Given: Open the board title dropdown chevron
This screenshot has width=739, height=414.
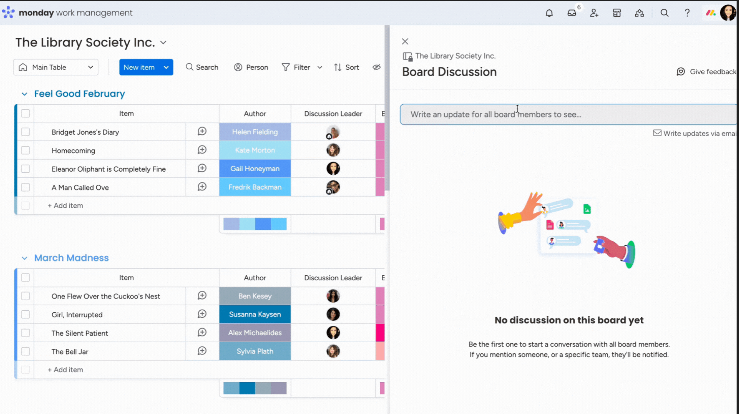Looking at the screenshot, I should 163,42.
